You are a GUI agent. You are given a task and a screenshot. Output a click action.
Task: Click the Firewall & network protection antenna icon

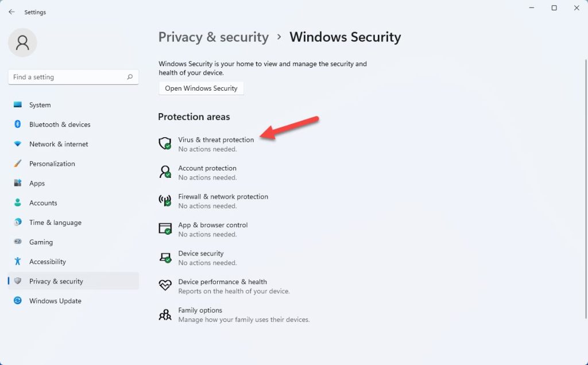pos(165,200)
